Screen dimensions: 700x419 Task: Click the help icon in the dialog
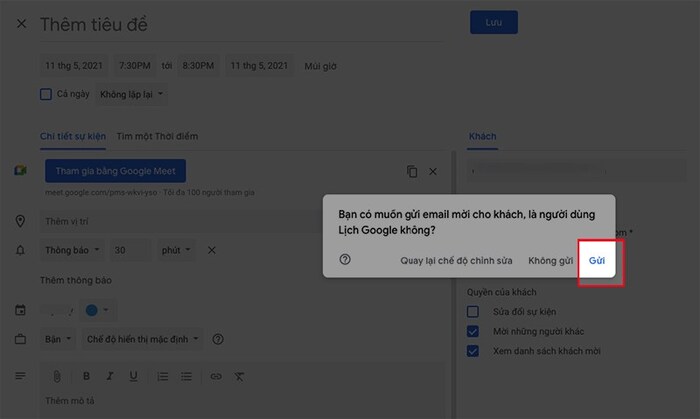pos(345,259)
